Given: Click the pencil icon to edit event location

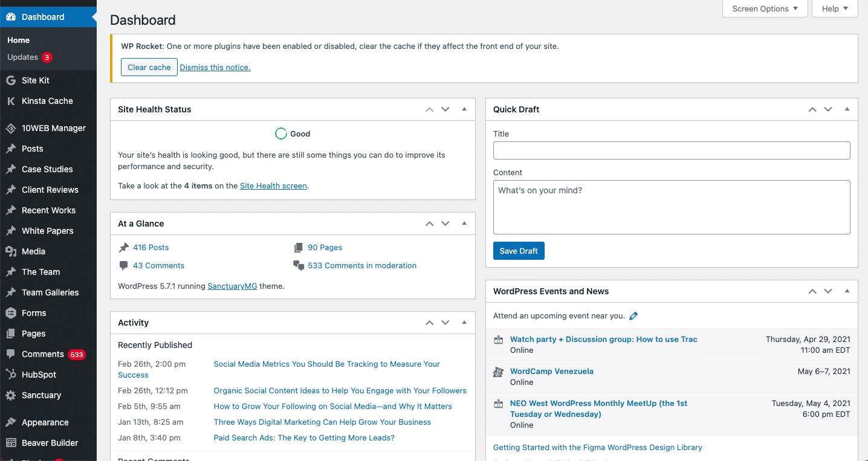Looking at the screenshot, I should coord(633,315).
